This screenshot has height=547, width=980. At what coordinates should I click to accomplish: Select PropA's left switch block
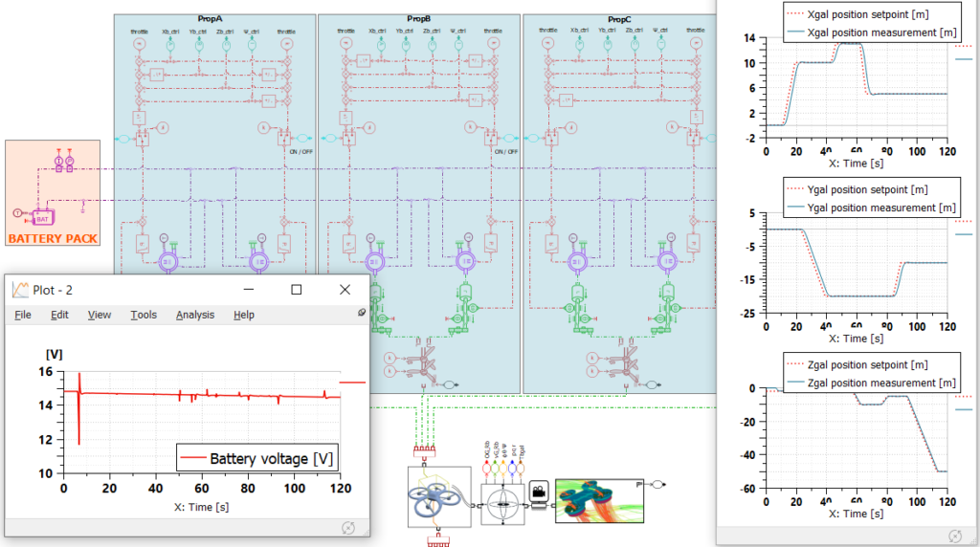[x=143, y=138]
